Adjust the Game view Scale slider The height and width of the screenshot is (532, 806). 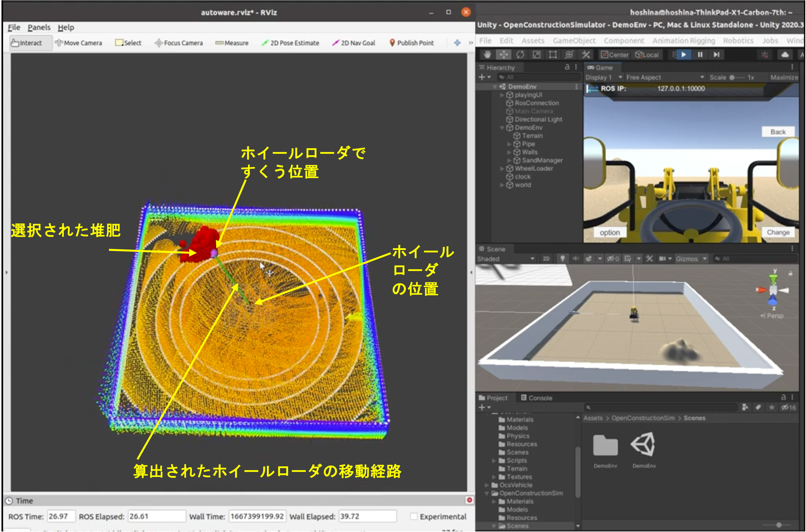click(732, 77)
